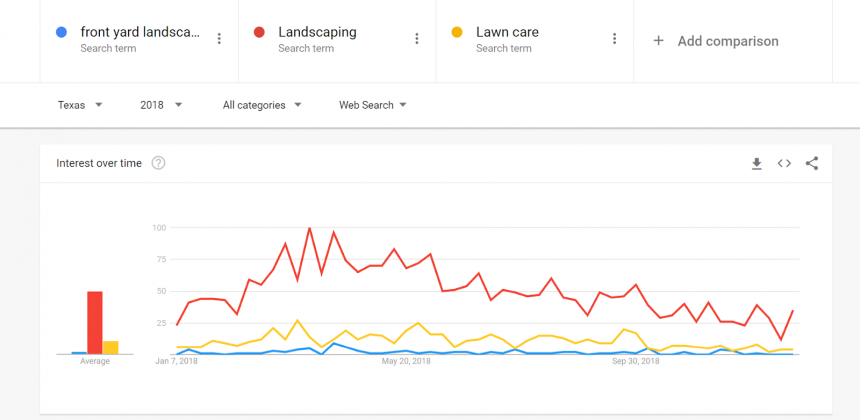Click the red Landscaping color dot
The height and width of the screenshot is (420, 860).
(x=260, y=32)
